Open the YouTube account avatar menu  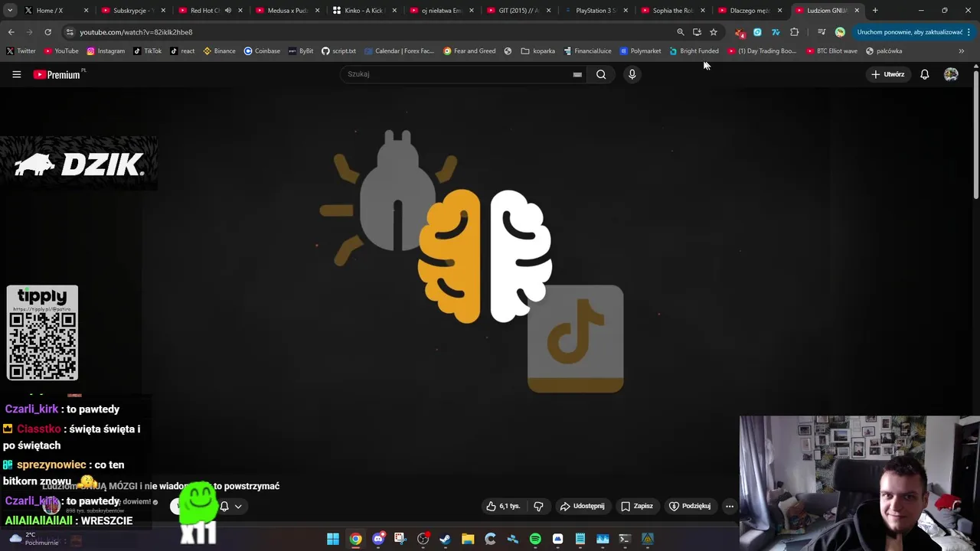coord(951,74)
